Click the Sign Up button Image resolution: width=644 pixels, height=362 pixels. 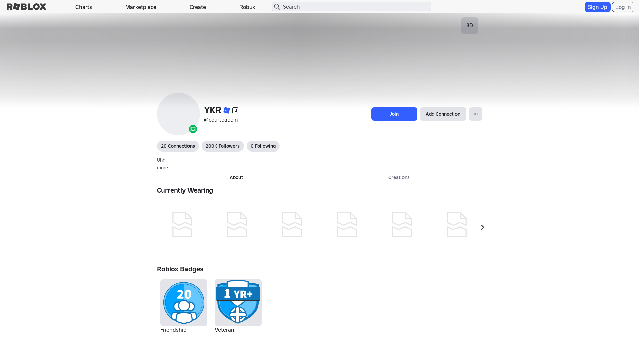tap(597, 7)
